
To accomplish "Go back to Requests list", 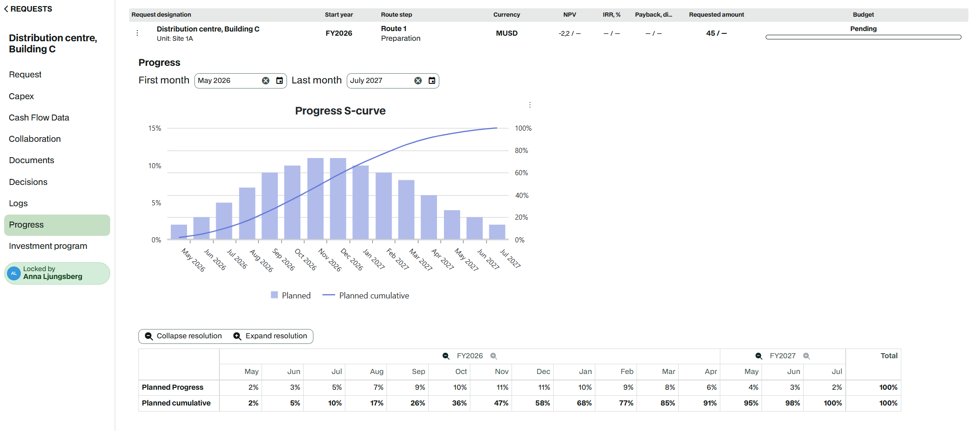I will click(28, 9).
